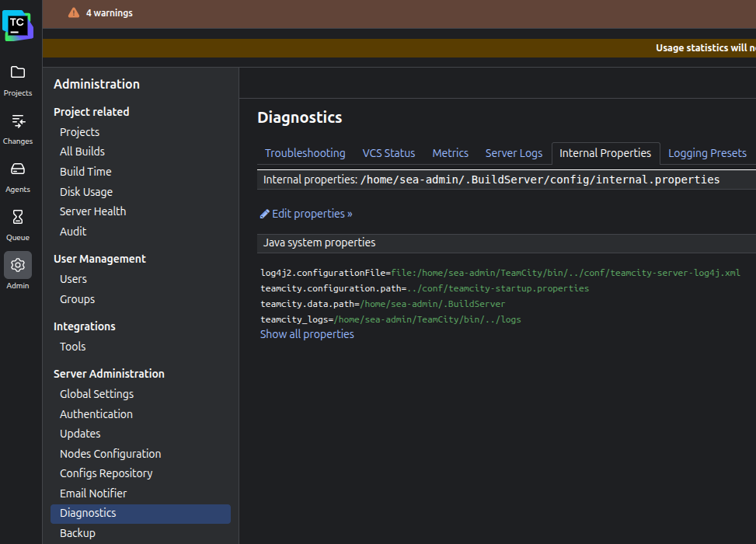
Task: Click the Diagnostics page heading
Action: coord(299,117)
